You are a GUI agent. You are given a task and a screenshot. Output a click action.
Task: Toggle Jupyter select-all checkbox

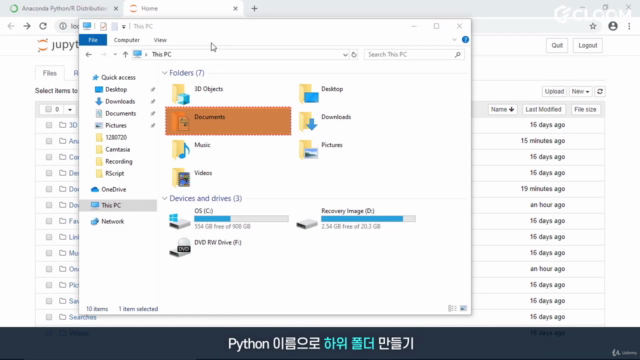click(x=49, y=109)
